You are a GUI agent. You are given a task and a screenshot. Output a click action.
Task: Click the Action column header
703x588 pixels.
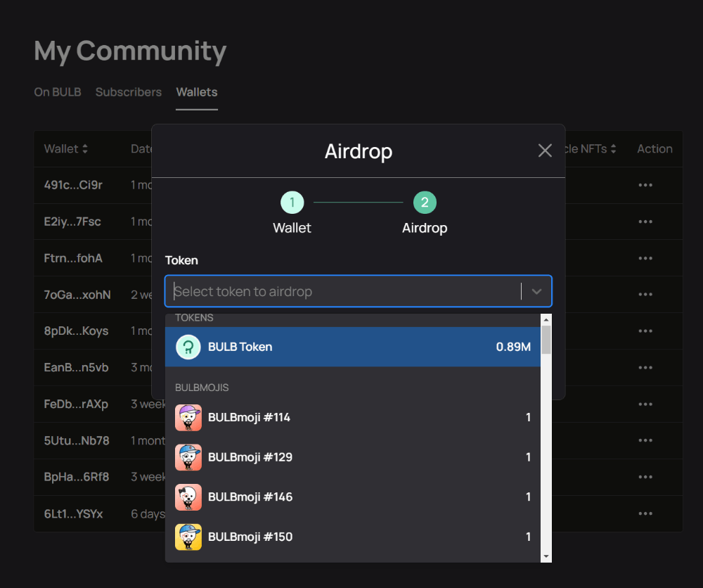click(654, 149)
